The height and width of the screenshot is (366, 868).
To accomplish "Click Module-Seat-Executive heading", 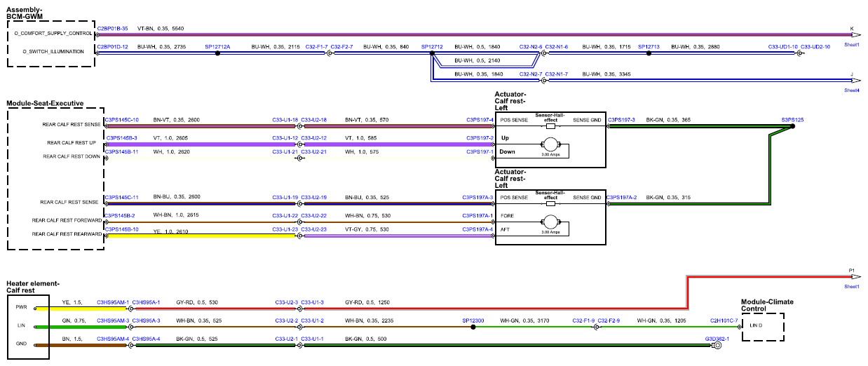I will [x=45, y=103].
